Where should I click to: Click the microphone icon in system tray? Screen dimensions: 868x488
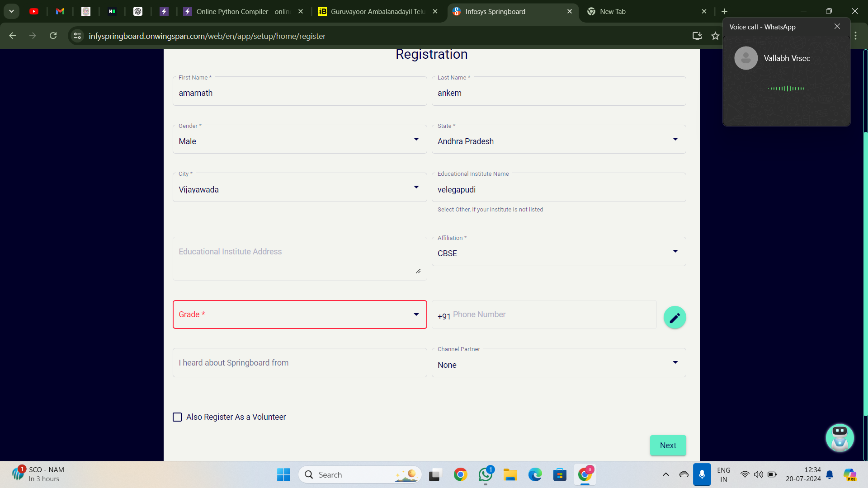tap(702, 474)
